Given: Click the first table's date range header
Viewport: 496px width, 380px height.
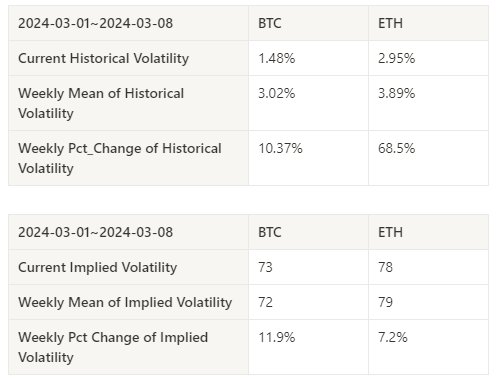Looking at the screenshot, I should tap(95, 23).
